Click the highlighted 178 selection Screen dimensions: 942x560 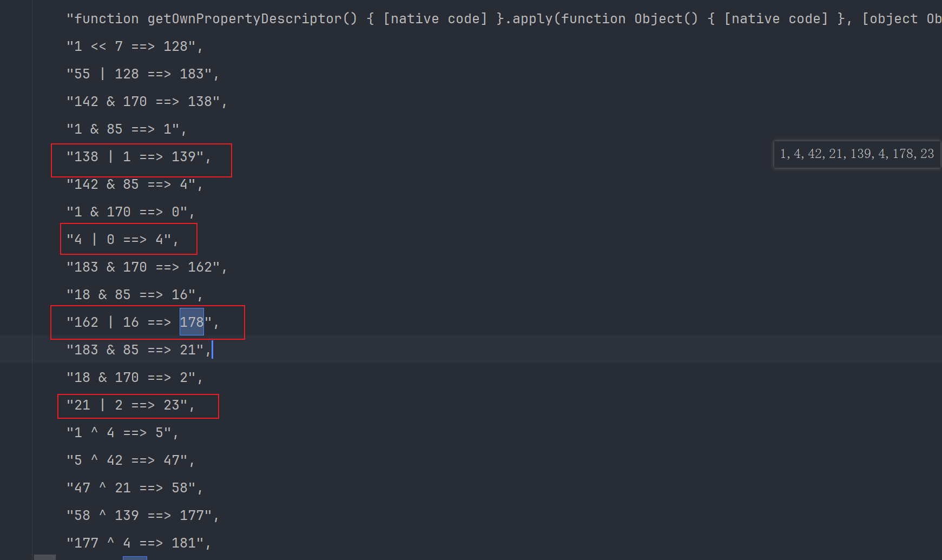coord(192,322)
